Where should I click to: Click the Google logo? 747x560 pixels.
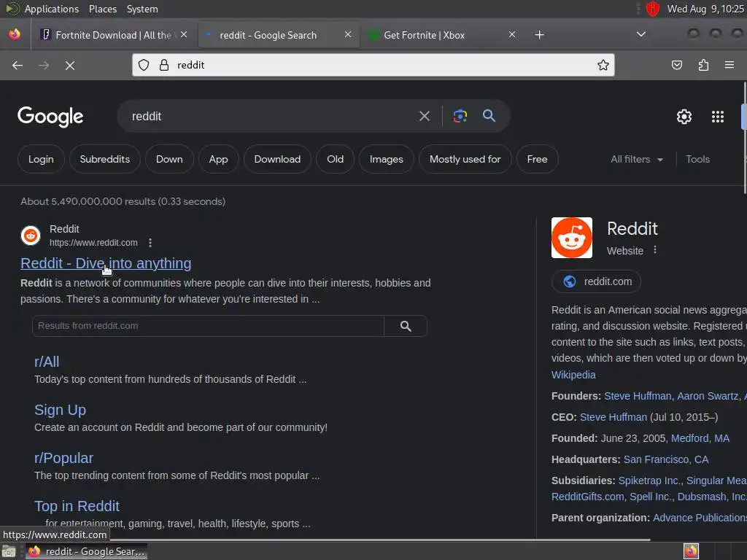(50, 117)
